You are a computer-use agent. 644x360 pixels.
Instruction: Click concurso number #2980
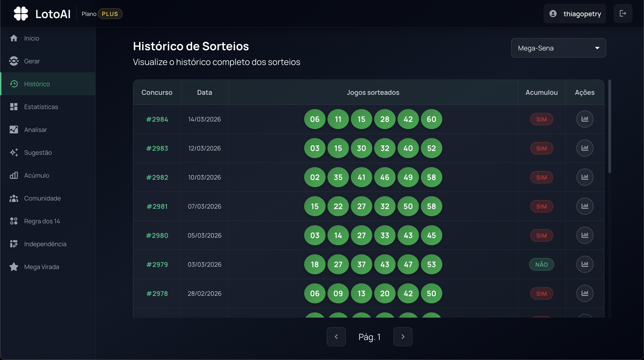click(x=157, y=235)
